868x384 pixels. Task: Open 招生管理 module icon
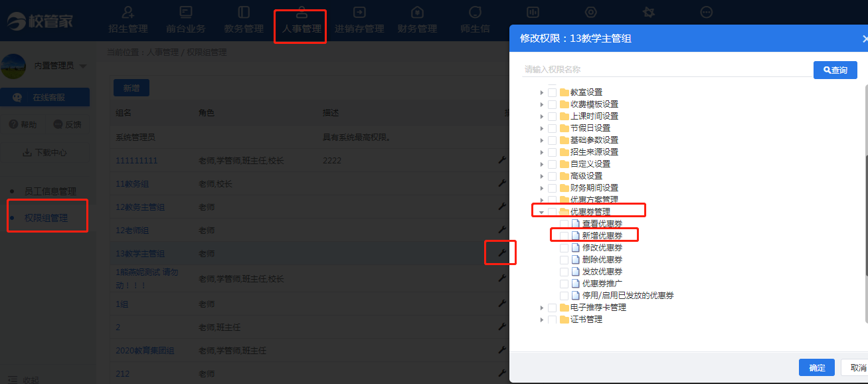click(x=129, y=12)
